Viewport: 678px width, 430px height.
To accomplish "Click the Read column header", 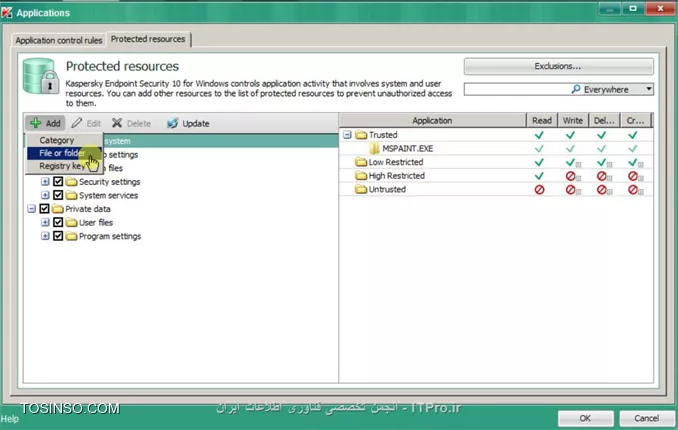I will point(542,120).
